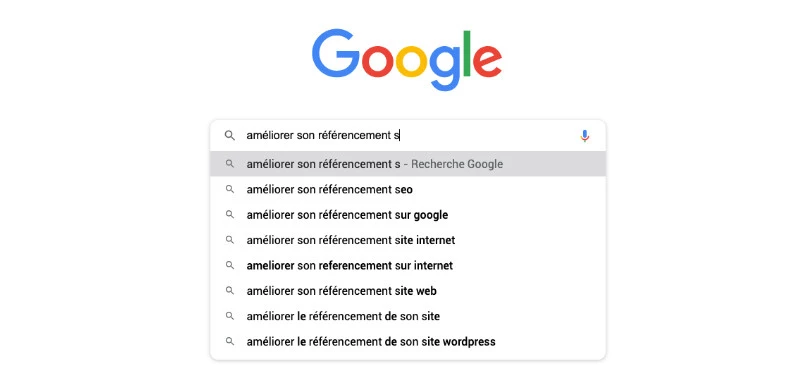800x370 pixels.
Task: Choose 'améliorer son référencement sur google' suggestion
Action: point(408,215)
